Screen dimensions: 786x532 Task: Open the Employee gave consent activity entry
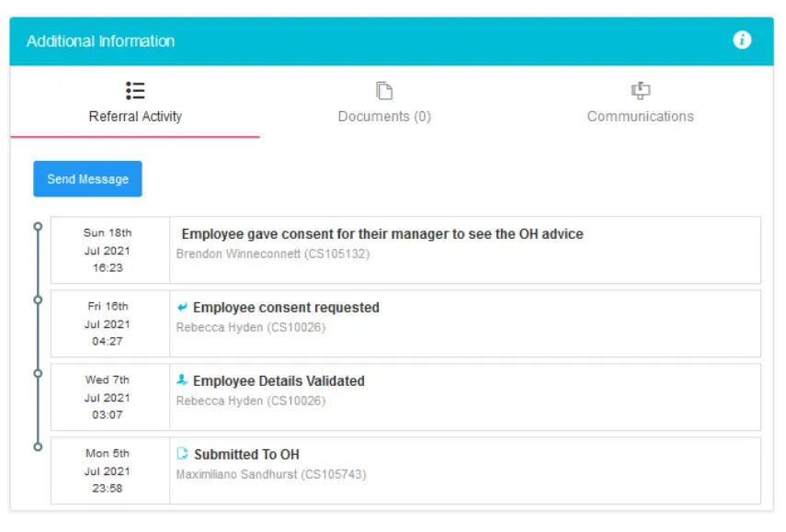tap(382, 234)
